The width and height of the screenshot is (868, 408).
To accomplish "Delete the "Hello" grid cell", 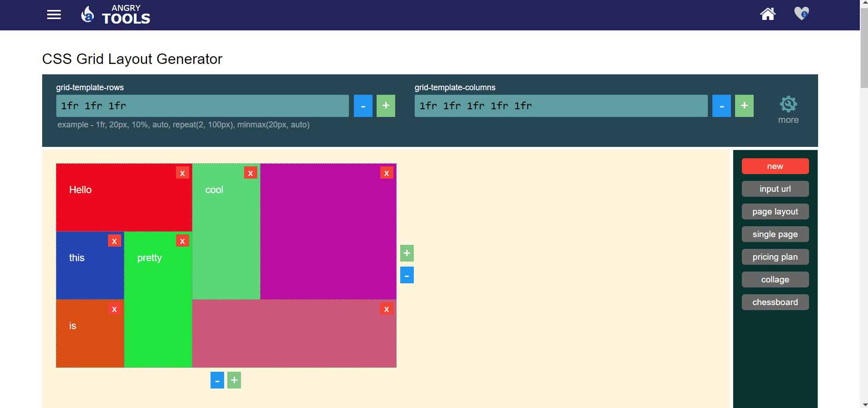I will point(182,173).
